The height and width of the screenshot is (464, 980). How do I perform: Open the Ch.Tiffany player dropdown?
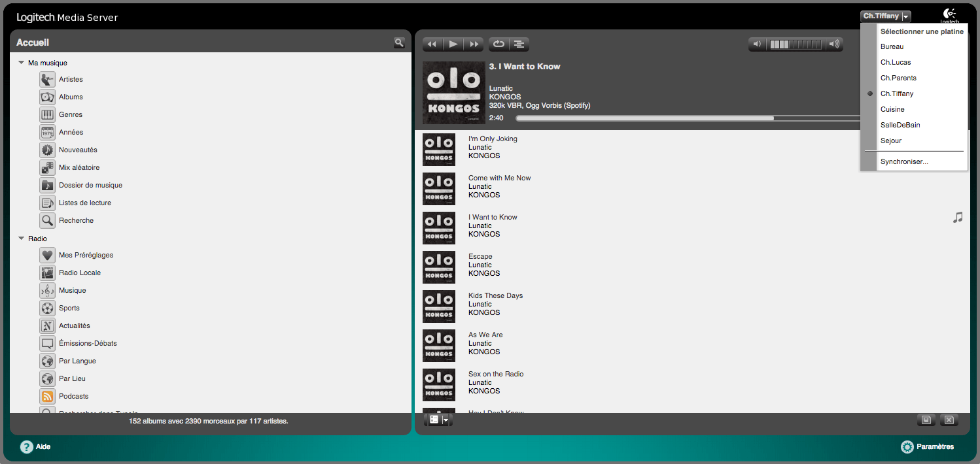tap(886, 16)
